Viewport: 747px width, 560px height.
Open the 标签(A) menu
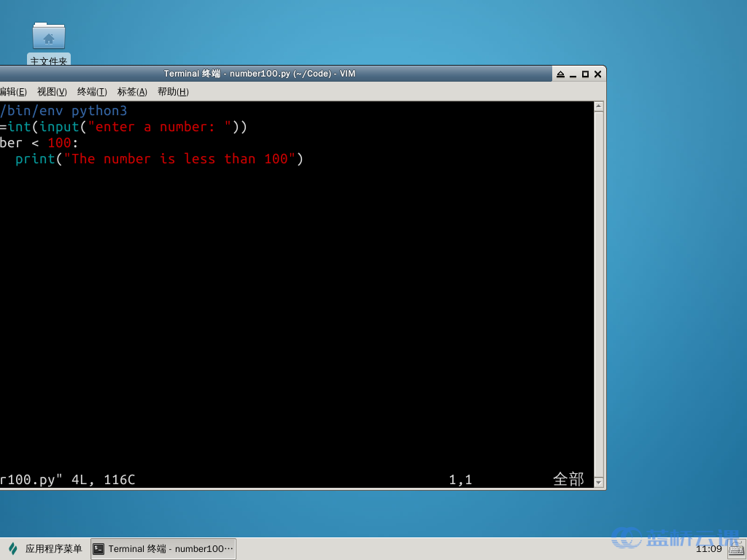132,92
